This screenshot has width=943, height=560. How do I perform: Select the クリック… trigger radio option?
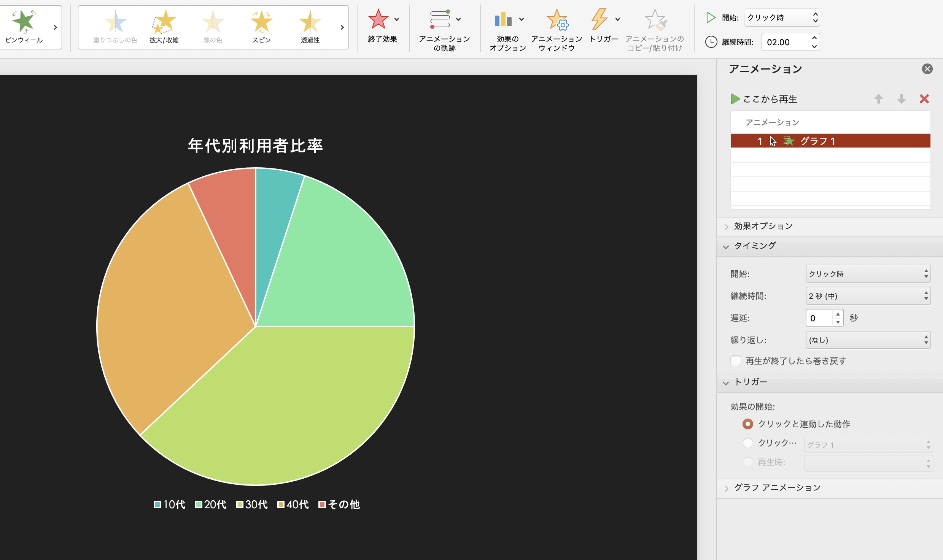coord(747,443)
